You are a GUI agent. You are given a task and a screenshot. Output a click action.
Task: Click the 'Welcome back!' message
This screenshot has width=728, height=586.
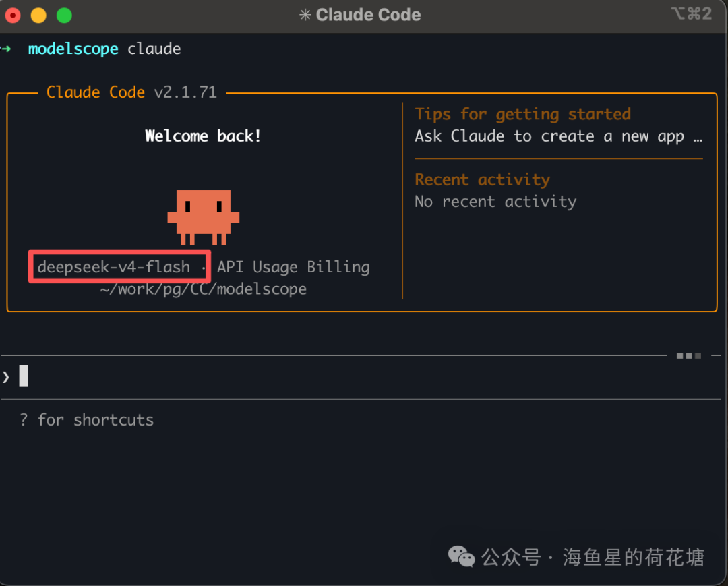[203, 136]
